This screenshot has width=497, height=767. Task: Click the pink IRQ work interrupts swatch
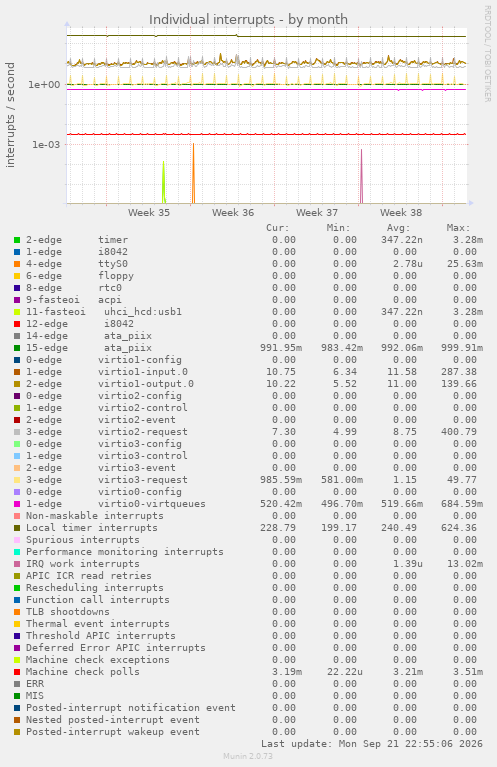pos(17,564)
